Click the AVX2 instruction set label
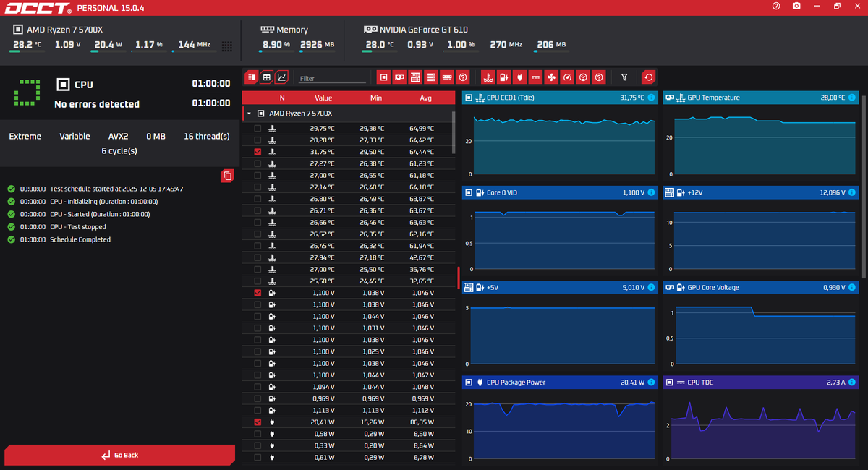 tap(119, 136)
